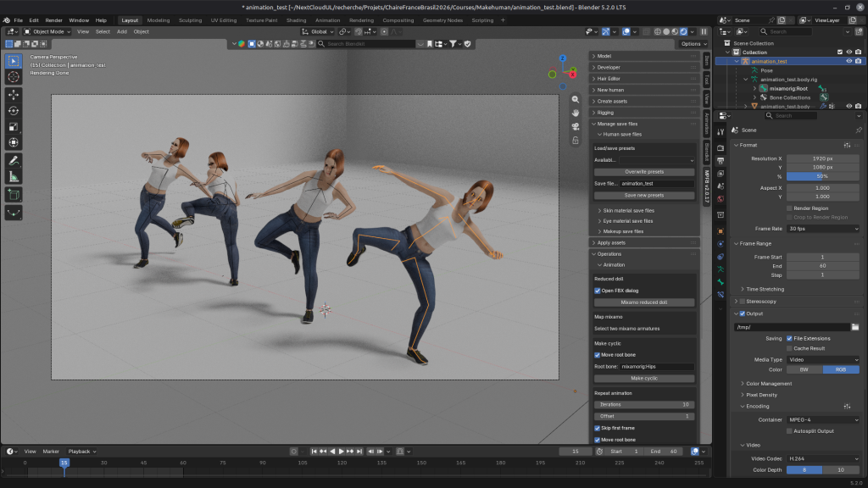Click the Blender logo icon

(x=7, y=20)
